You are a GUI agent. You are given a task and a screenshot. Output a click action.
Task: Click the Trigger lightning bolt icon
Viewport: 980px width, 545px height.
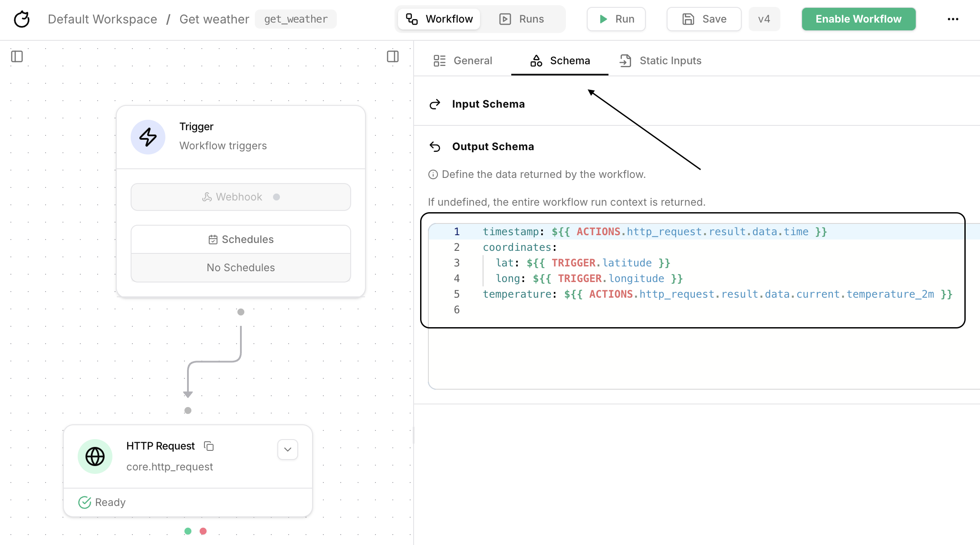pyautogui.click(x=148, y=137)
